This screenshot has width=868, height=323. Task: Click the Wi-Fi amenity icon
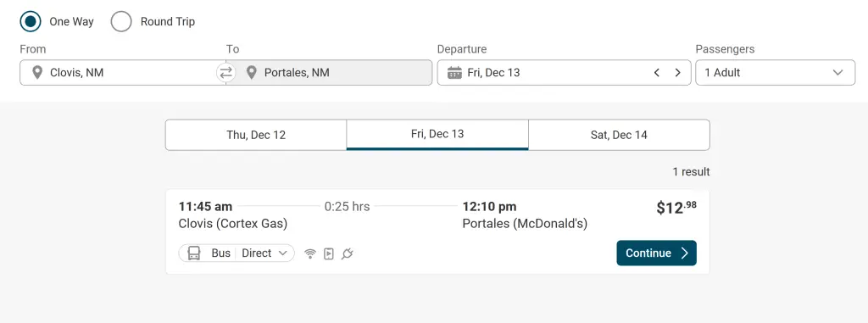click(x=310, y=253)
